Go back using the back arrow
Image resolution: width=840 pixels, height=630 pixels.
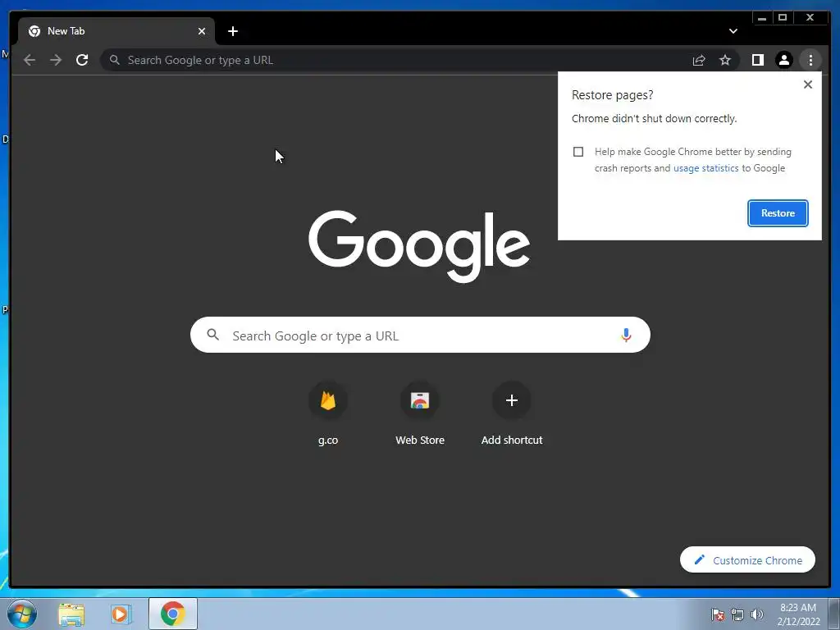[x=30, y=60]
